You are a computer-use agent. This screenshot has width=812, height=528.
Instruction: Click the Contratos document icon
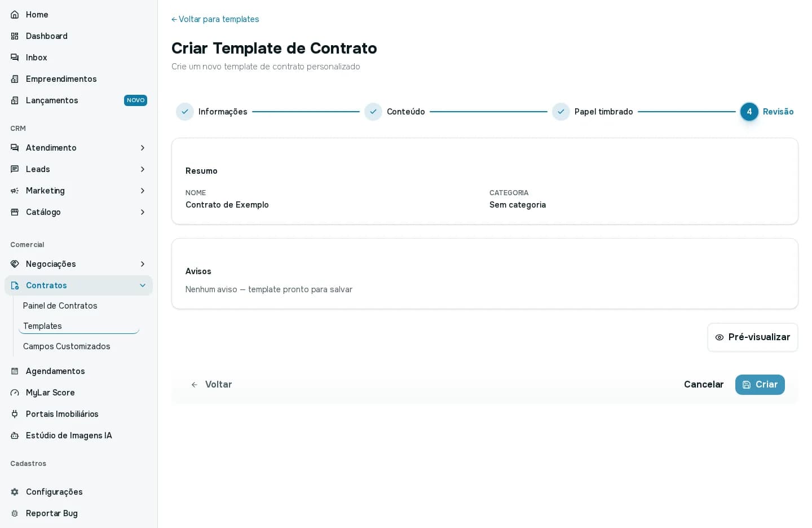15,285
